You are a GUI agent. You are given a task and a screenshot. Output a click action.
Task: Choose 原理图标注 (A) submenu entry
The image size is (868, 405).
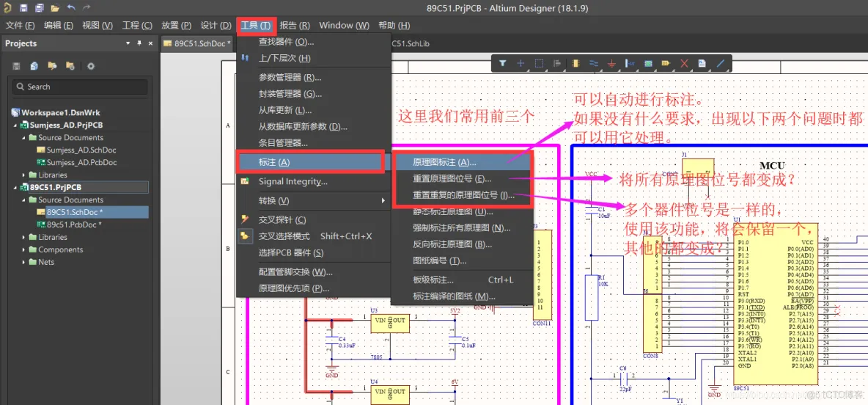coord(463,162)
